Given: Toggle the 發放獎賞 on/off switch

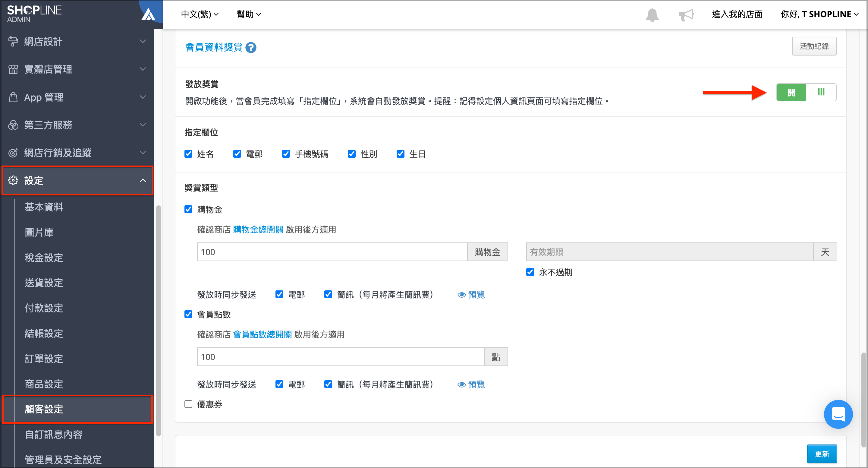Looking at the screenshot, I should 806,92.
